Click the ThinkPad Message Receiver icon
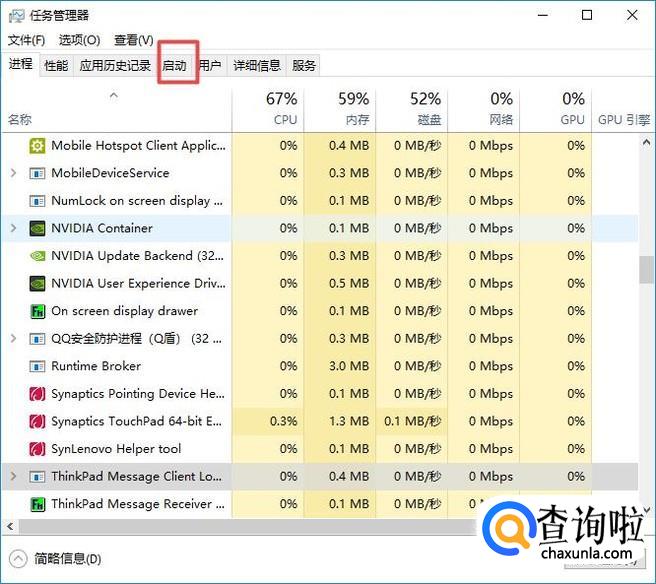 (x=37, y=504)
